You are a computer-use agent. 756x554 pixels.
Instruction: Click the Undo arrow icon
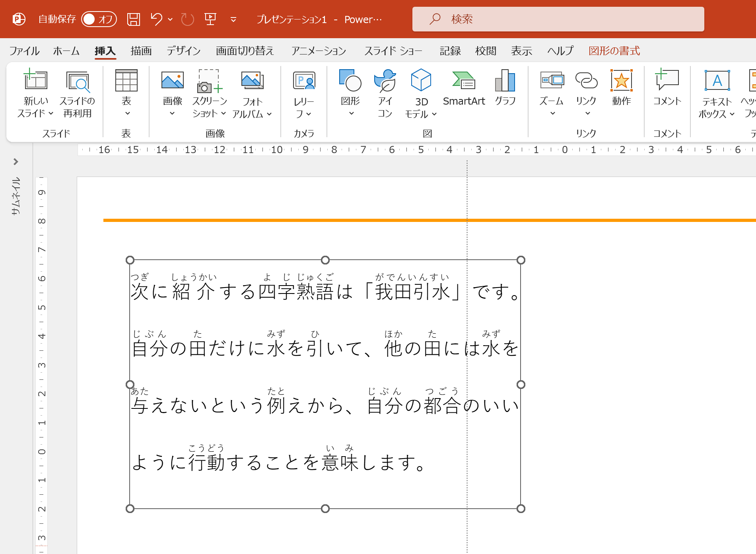tap(156, 19)
